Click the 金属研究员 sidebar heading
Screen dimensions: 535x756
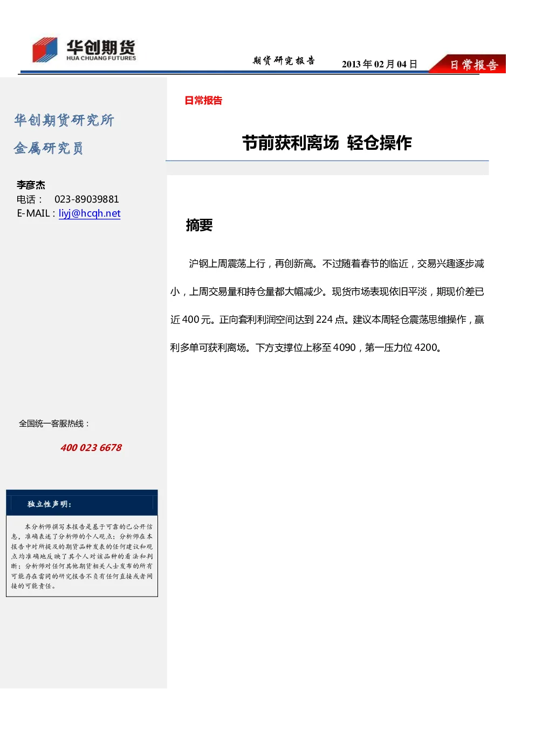[49, 148]
